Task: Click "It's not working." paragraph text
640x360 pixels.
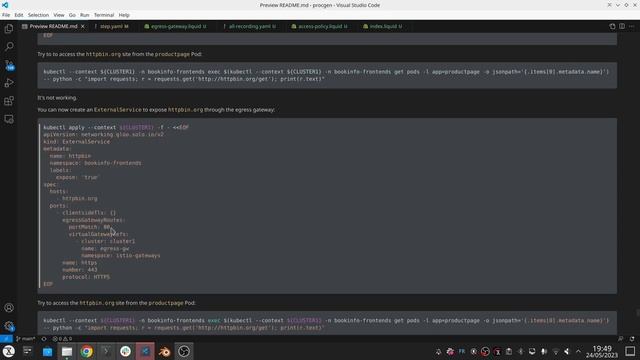Action: [57, 98]
